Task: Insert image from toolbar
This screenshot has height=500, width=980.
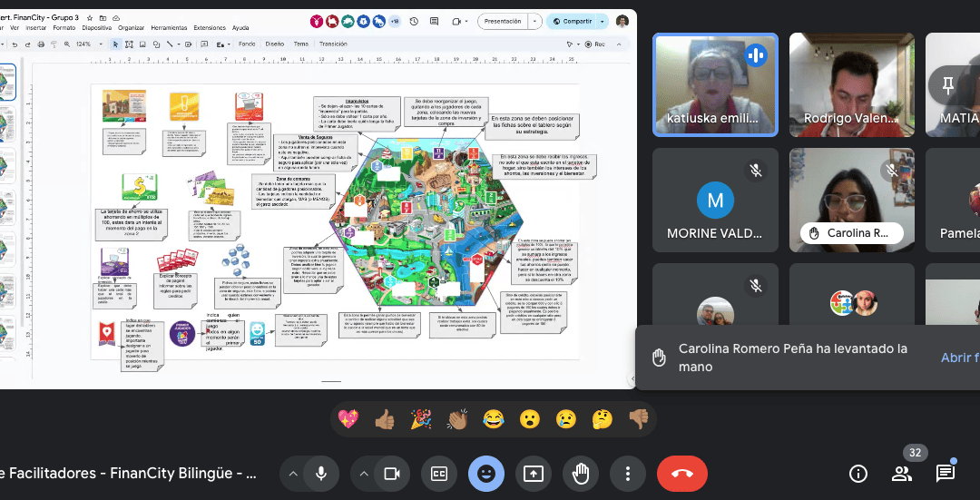Action: tap(142, 44)
